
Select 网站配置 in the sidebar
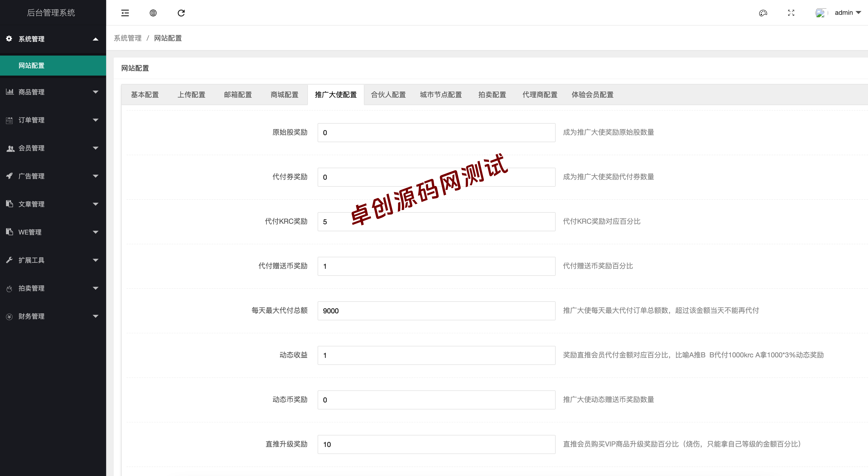[53, 66]
